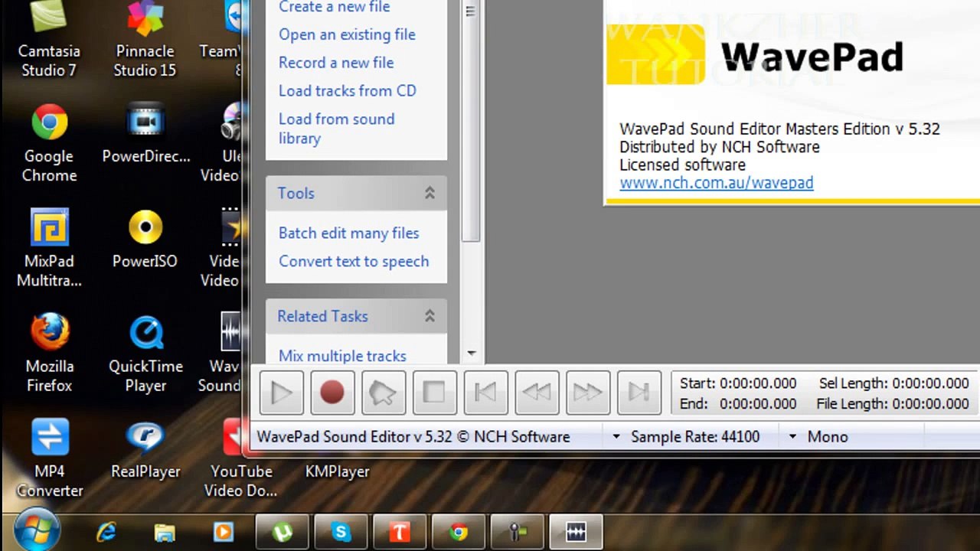
Task: Click the wrench tool taskbar icon
Action: click(x=517, y=533)
